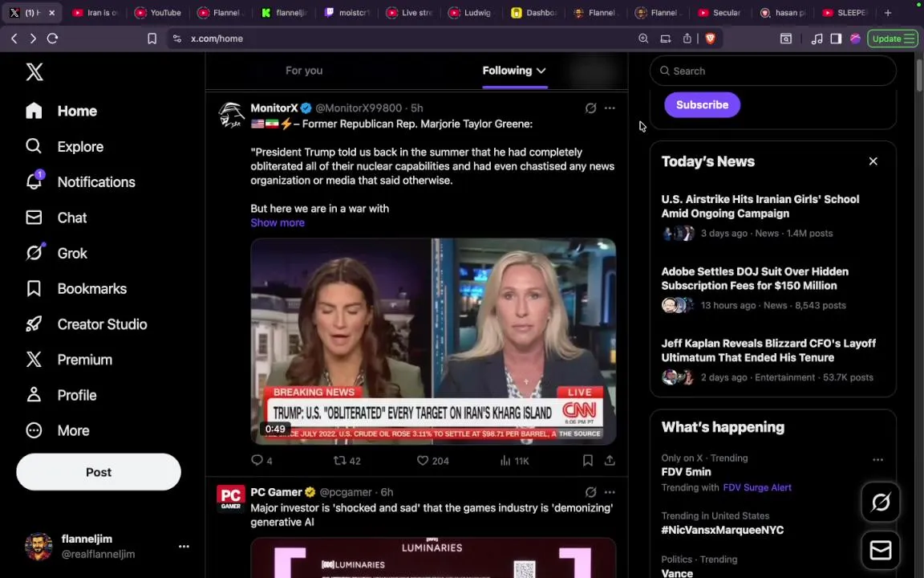
Task: Expand the Following tab dropdown chevron
Action: pyautogui.click(x=541, y=71)
